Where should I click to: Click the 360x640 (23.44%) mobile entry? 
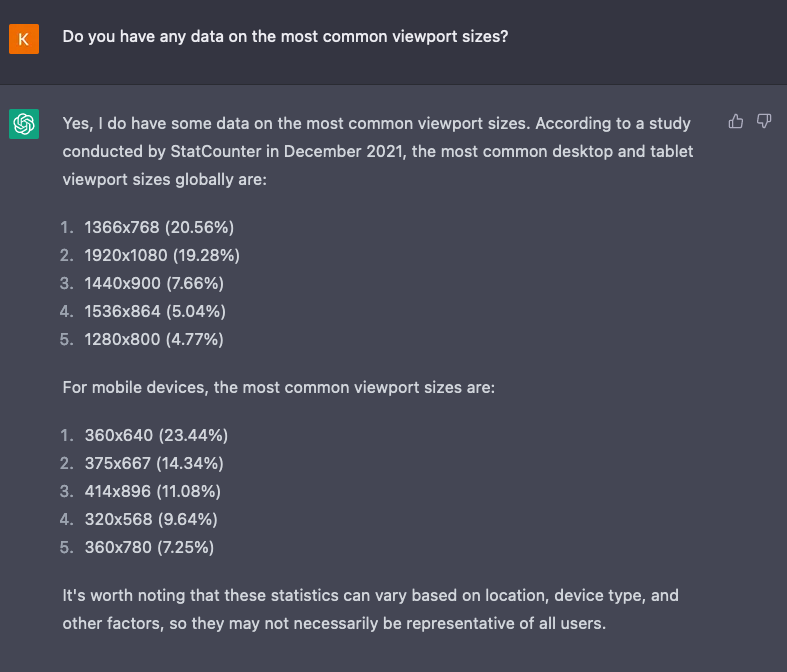coord(156,435)
